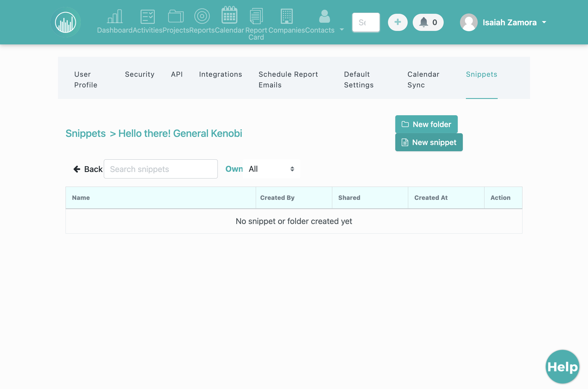The width and height of the screenshot is (588, 389).
Task: Open the Calendar icon
Action: point(229,15)
